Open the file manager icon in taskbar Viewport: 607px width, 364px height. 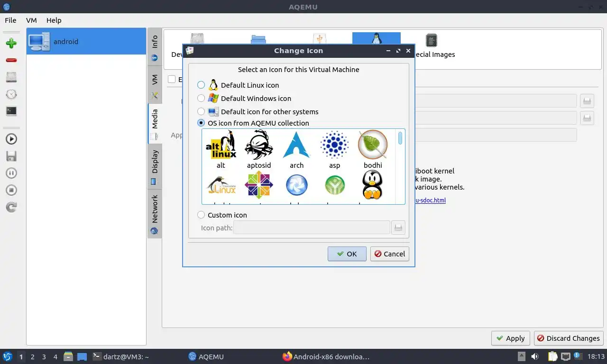tap(68, 356)
